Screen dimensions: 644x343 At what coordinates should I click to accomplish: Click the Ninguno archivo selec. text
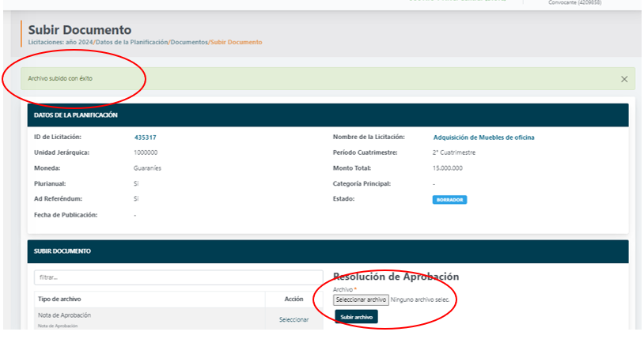click(x=420, y=300)
